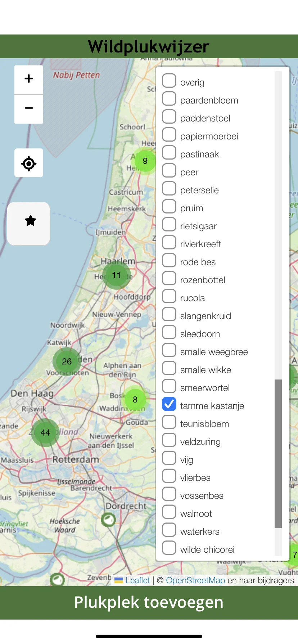The height and width of the screenshot is (644, 298).
Task: Open the cluster marker showing 26
Action: 67,361
